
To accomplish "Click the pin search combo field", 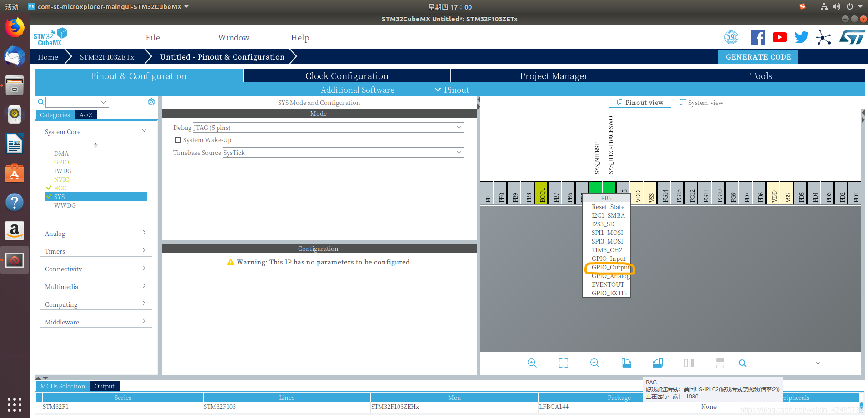I will click(x=786, y=363).
